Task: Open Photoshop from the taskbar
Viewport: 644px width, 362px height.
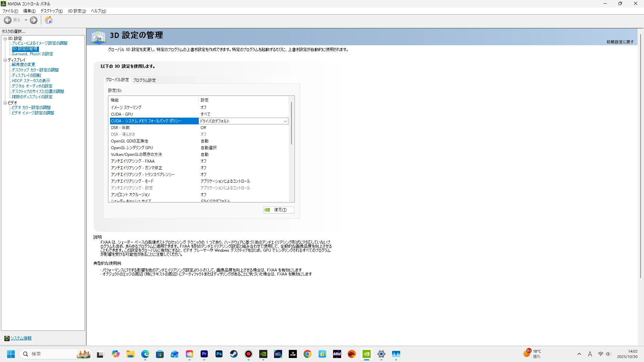Action: tap(219, 354)
